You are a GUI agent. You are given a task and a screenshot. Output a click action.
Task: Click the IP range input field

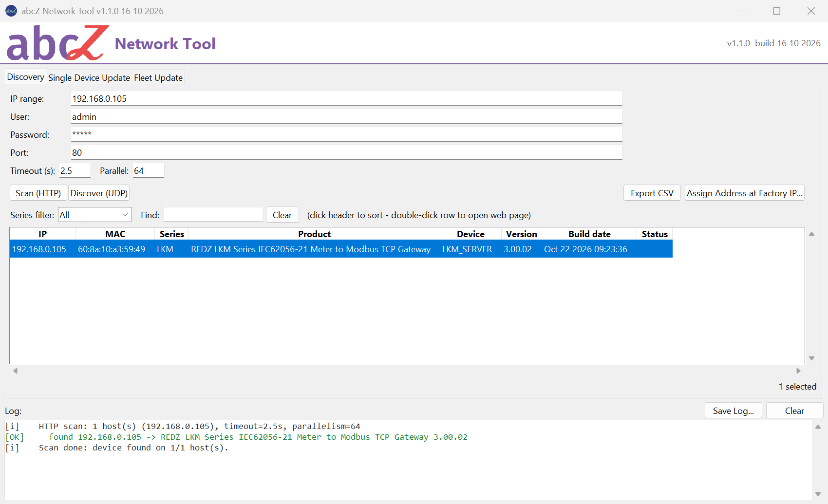pos(346,98)
